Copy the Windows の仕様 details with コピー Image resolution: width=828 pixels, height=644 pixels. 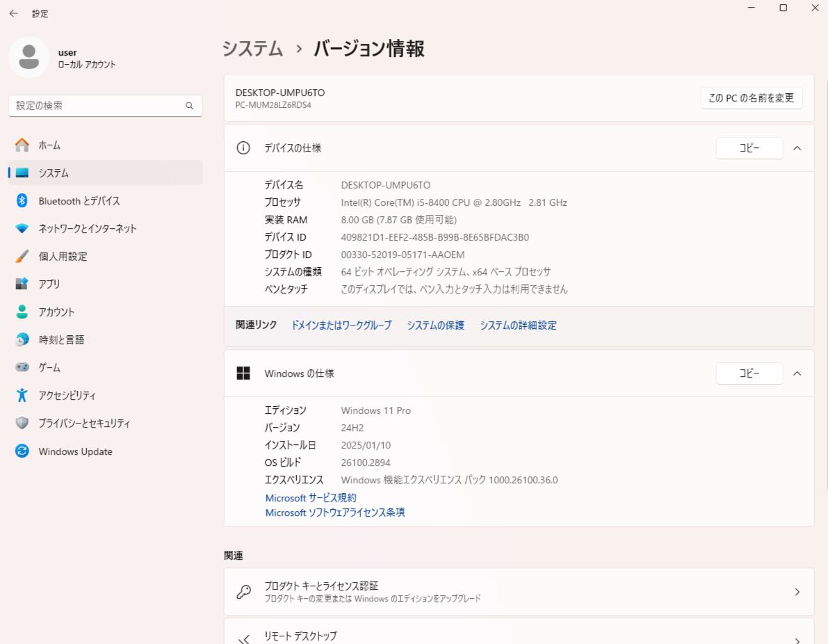(x=749, y=373)
